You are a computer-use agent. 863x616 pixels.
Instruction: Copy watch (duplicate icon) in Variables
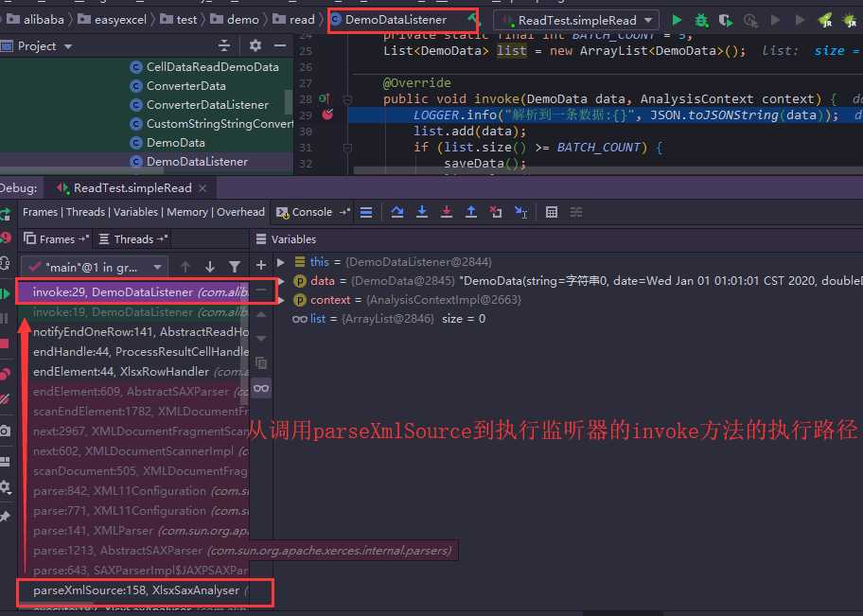tap(261, 363)
